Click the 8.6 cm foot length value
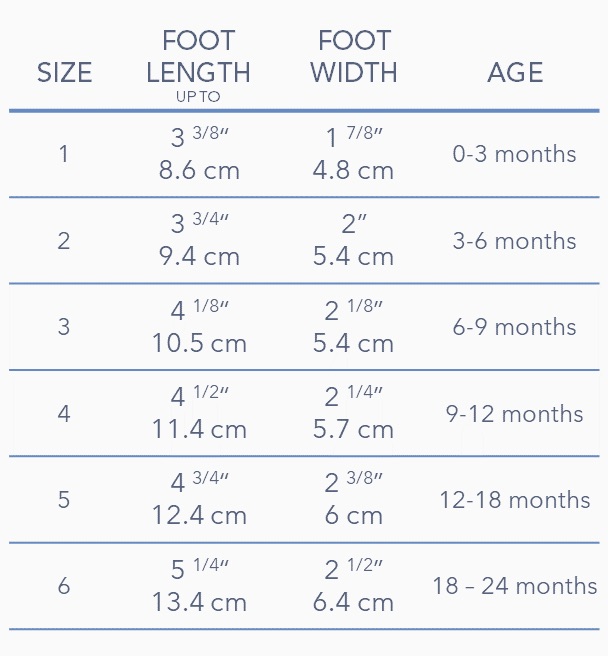This screenshot has width=608, height=656. tap(199, 170)
